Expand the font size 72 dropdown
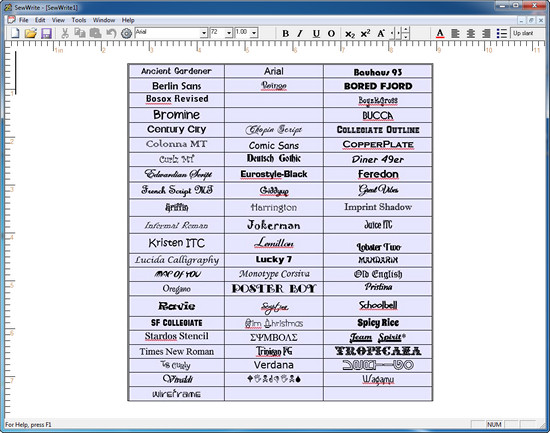 (229, 33)
